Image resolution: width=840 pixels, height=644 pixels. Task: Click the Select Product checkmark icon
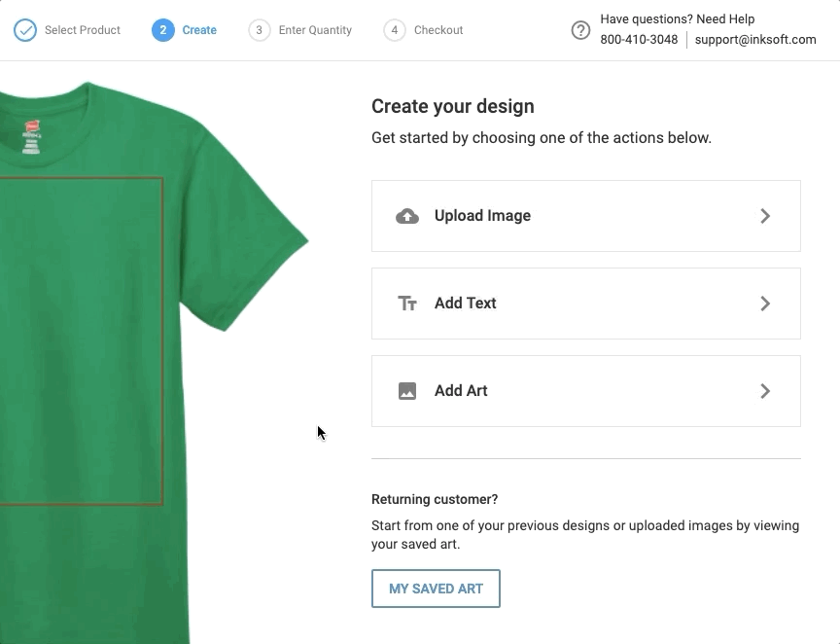tap(25, 30)
